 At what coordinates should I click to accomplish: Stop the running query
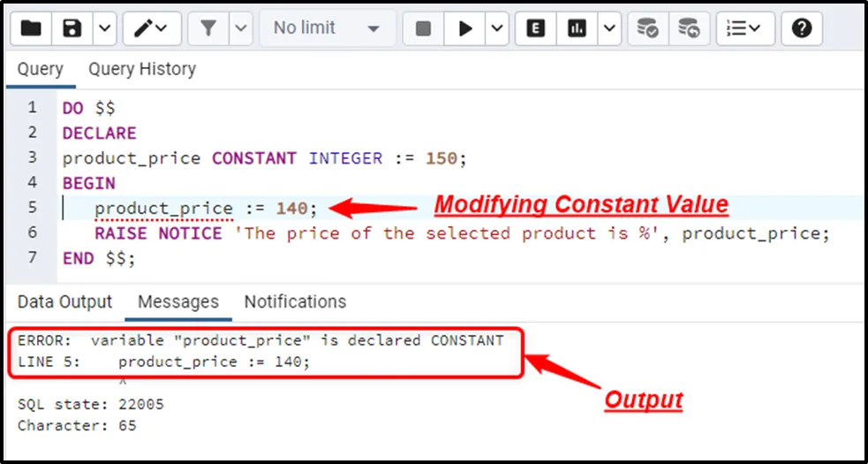point(423,28)
